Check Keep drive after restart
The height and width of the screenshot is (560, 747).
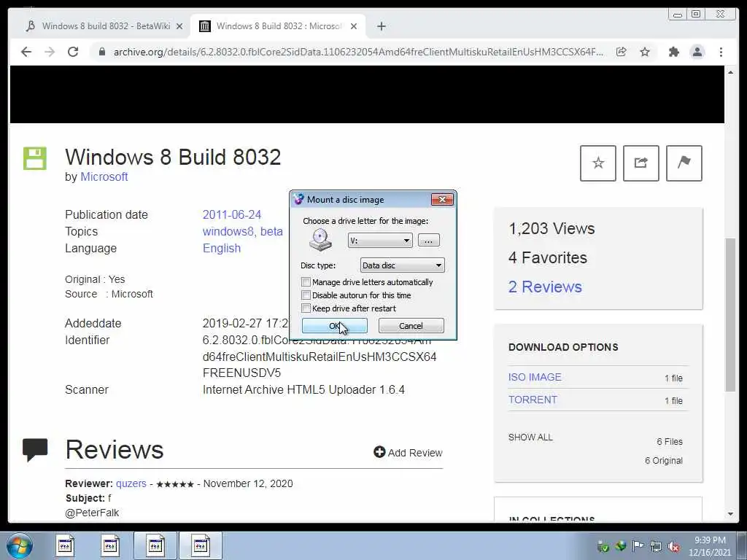point(306,308)
